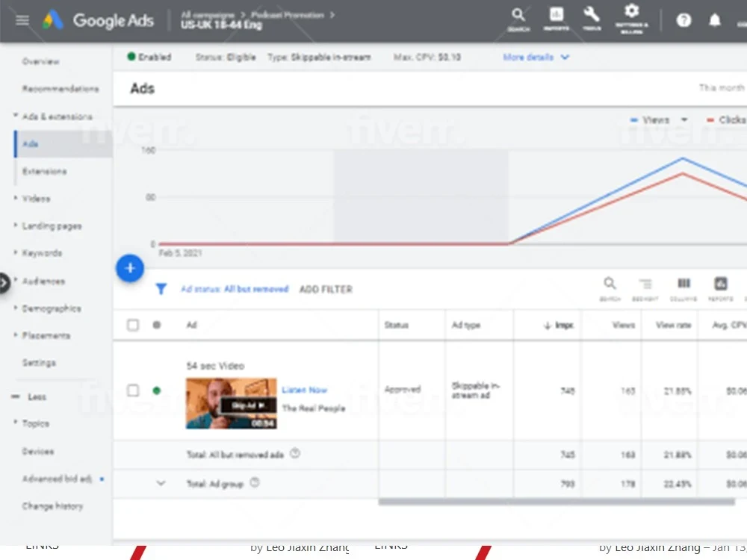Screen dimensions: 747x560
Task: Tick the select-all checkbox in table header
Action: (133, 326)
